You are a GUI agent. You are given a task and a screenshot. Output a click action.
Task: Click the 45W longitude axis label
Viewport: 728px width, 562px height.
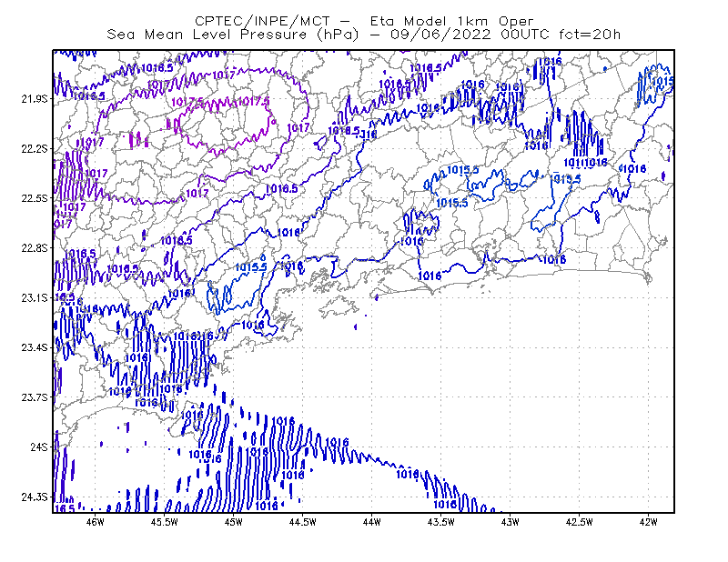[x=234, y=522]
